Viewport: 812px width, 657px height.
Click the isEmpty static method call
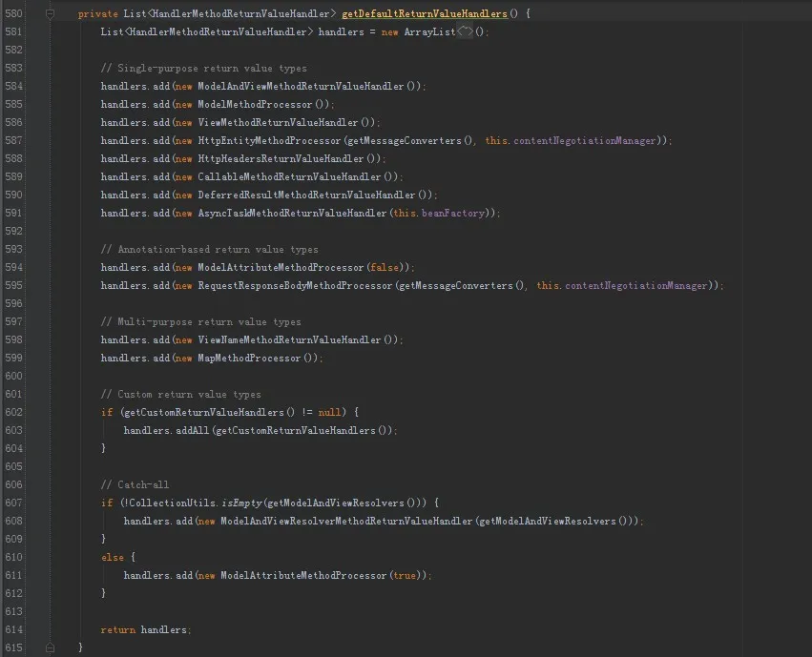[242, 503]
